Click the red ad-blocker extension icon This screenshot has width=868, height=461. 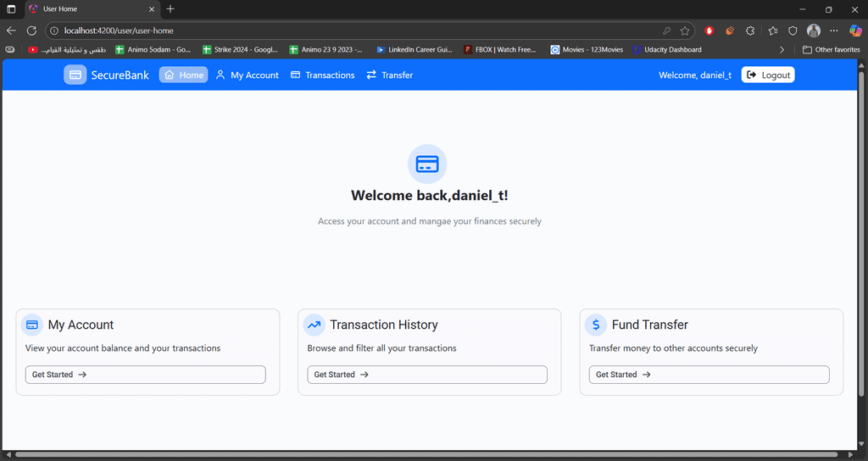tap(709, 31)
